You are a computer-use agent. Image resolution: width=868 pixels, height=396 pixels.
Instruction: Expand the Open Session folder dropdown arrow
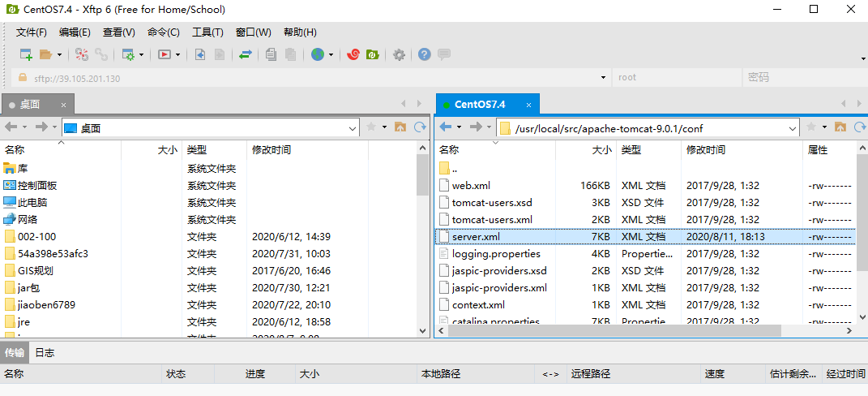[59, 55]
